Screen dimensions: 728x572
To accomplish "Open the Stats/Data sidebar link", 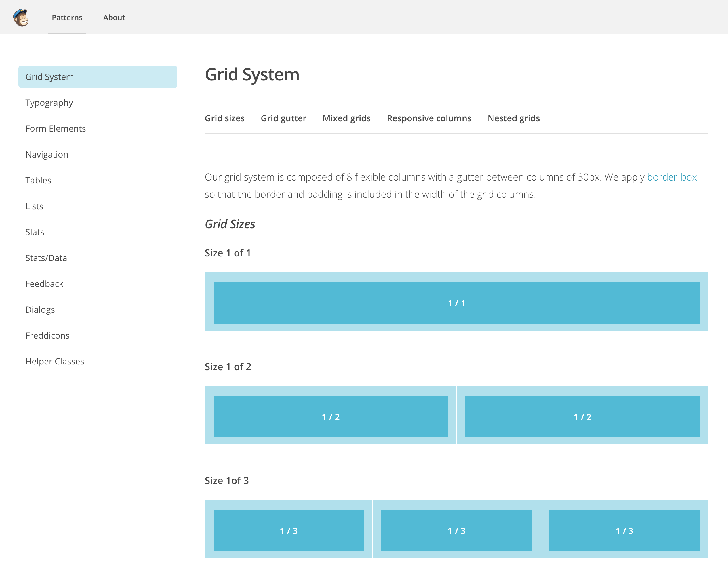I will [x=46, y=258].
